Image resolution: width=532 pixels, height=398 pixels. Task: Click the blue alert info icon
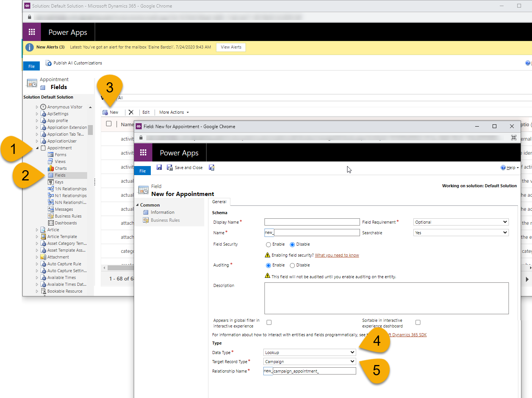(x=30, y=47)
